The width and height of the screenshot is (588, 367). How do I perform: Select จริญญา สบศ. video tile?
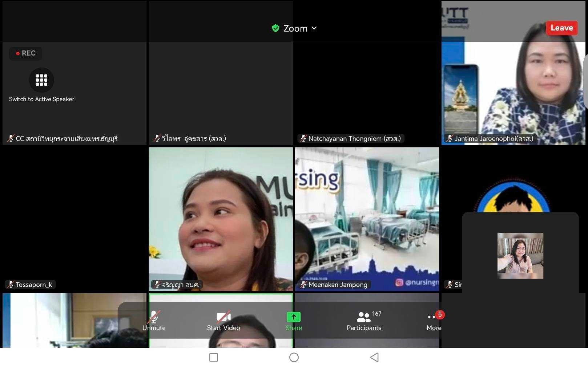click(221, 219)
